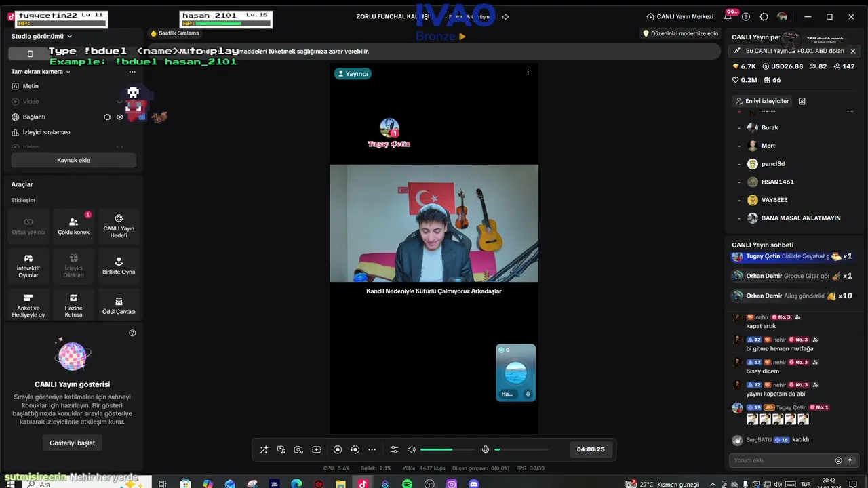This screenshot has width=868, height=488.
Task: Click the Kaynak ekle button
Action: coord(73,160)
